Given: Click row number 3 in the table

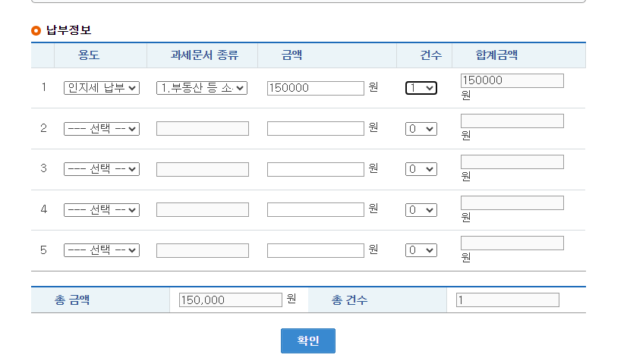Looking at the screenshot, I should pyautogui.click(x=43, y=168).
